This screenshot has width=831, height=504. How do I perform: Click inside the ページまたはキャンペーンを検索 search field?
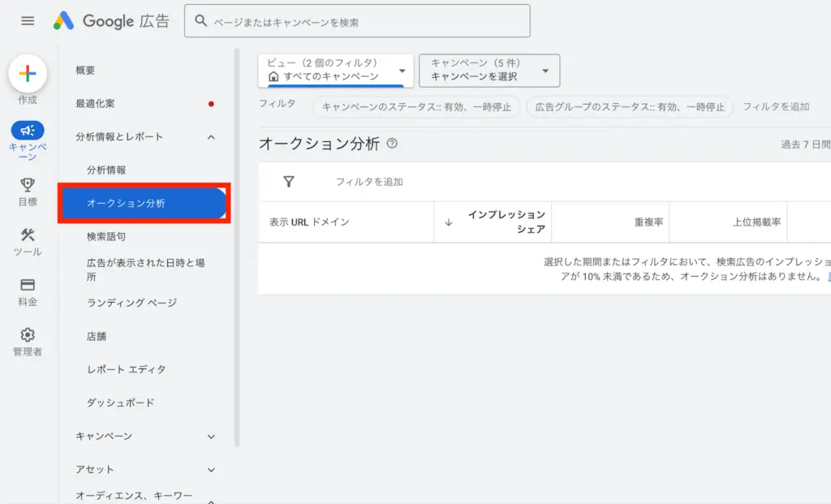[x=357, y=20]
